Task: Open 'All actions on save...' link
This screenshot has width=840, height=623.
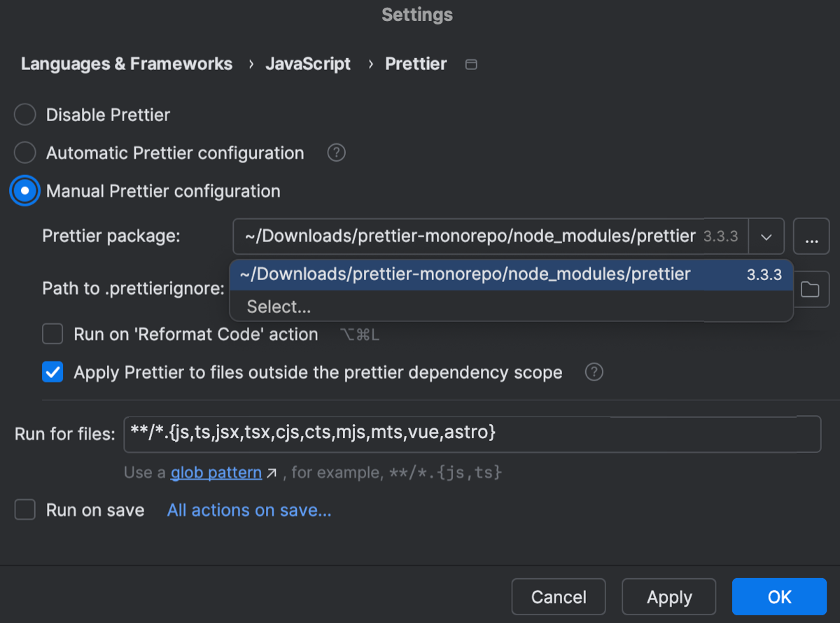Action: (248, 510)
